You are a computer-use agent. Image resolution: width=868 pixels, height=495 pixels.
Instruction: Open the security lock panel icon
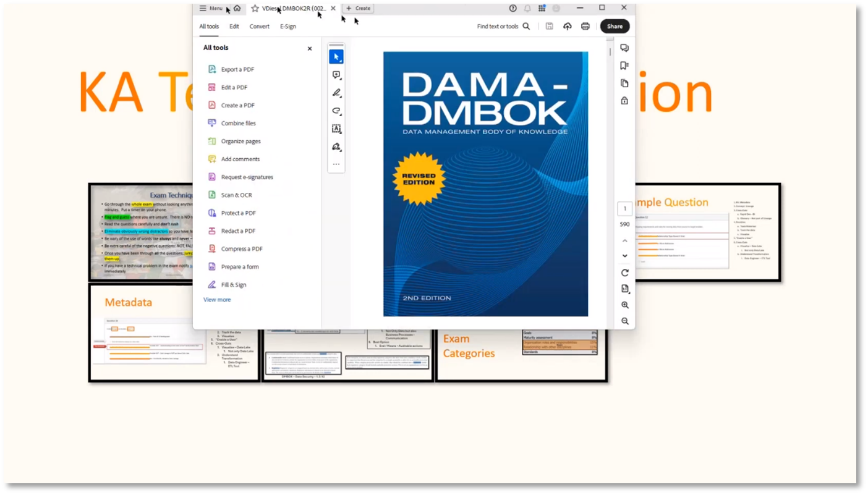[624, 100]
